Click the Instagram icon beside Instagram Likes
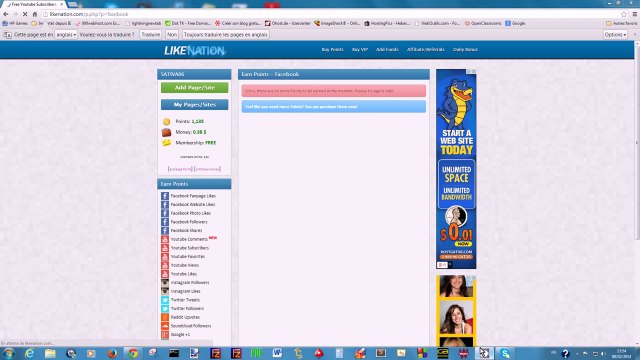The image size is (640, 360). 164,291
